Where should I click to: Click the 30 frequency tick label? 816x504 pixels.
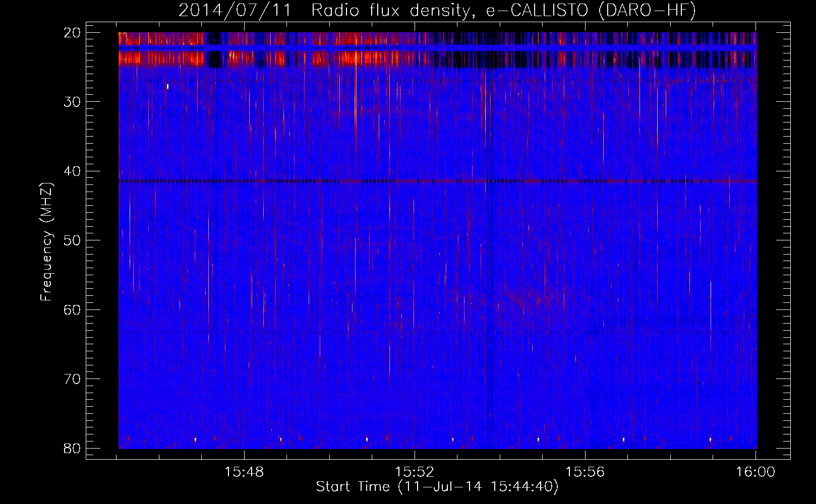point(73,102)
